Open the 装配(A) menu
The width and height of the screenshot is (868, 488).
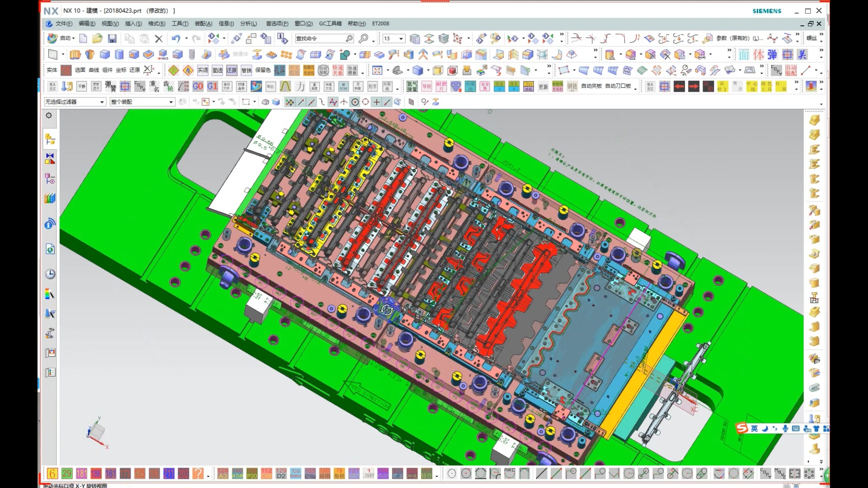coord(203,23)
